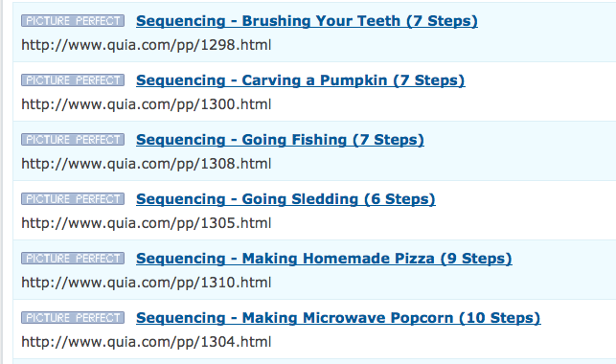Click Picture Perfect badge beside Carving a Pumpkin
The height and width of the screenshot is (364, 616).
coord(73,80)
